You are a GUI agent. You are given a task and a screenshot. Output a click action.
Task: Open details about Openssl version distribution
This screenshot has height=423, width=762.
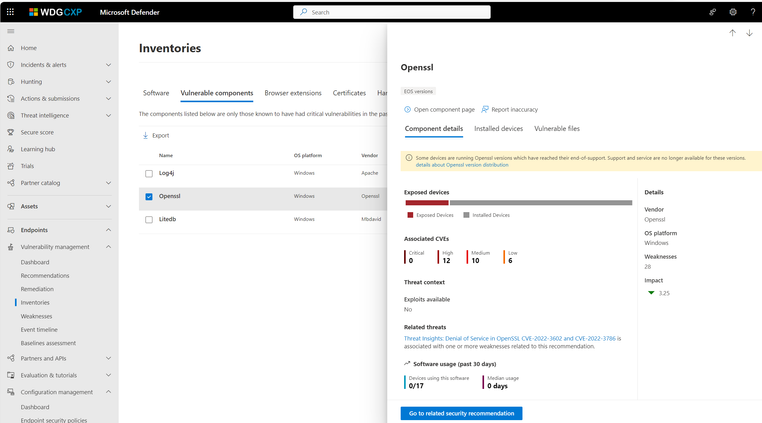(x=462, y=165)
